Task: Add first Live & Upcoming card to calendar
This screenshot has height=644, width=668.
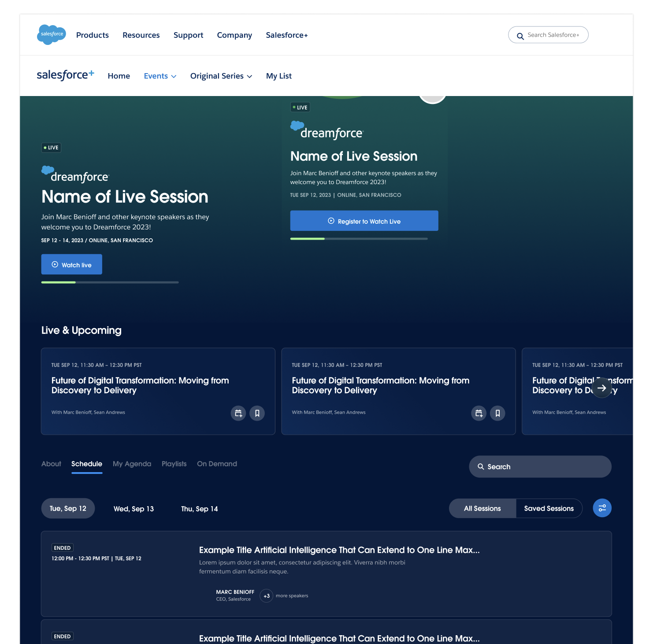Action: [238, 413]
